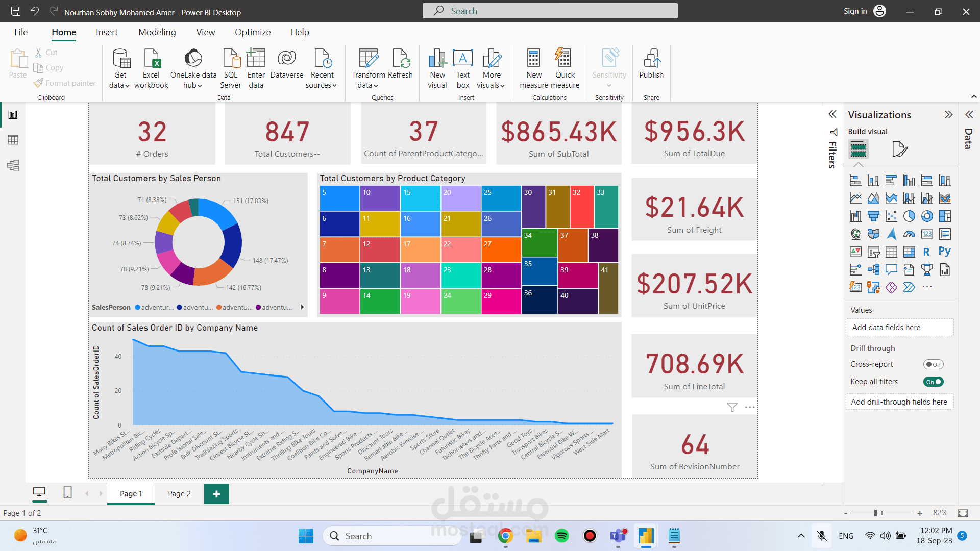Click the blue treemap tile labeled 5
The width and height of the screenshot is (980, 551).
(x=339, y=198)
